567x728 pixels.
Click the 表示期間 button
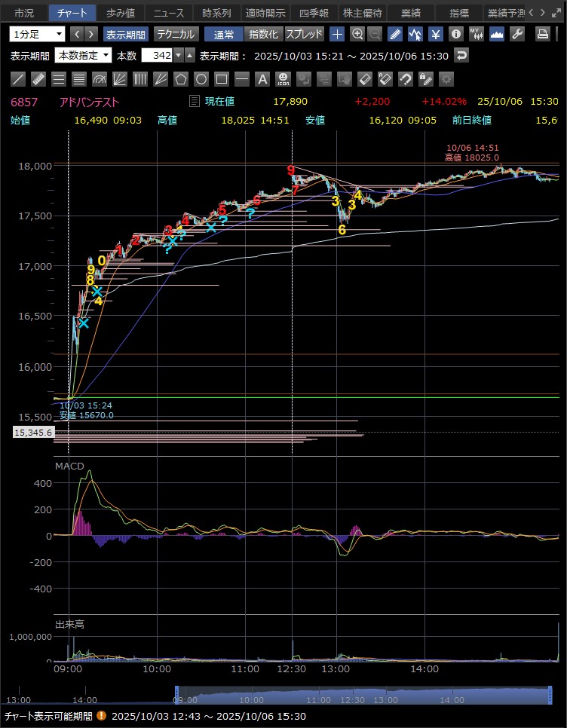pos(125,34)
